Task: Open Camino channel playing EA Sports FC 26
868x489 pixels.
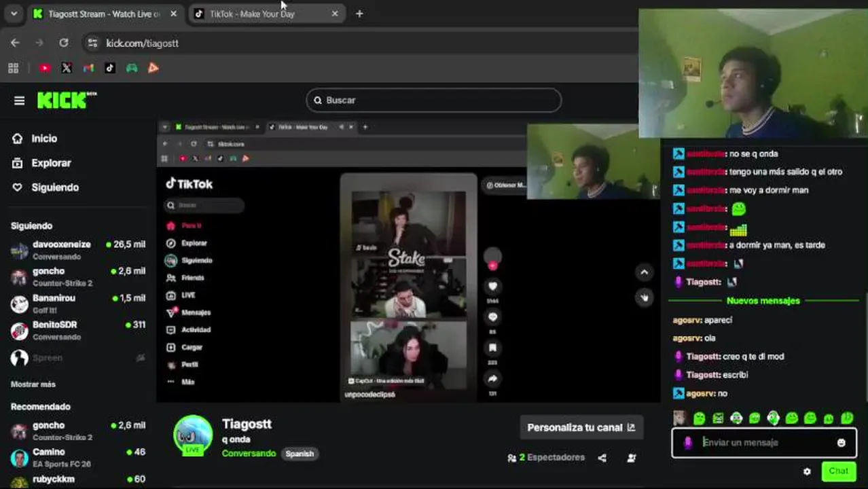Action: pos(78,457)
